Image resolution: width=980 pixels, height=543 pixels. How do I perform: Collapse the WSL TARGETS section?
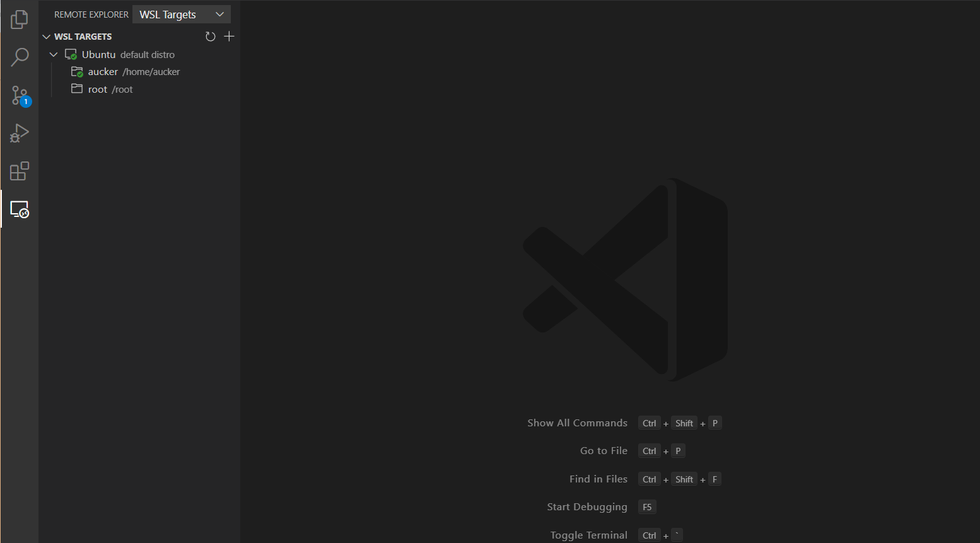tap(46, 37)
